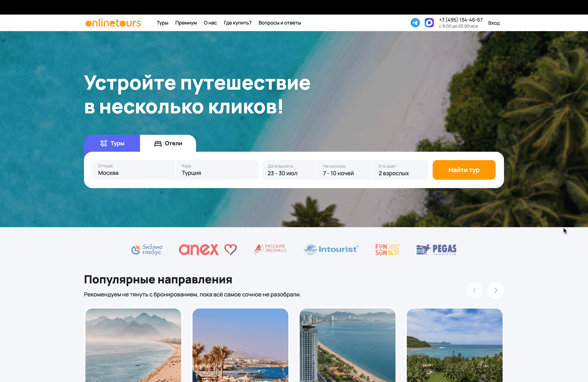Click the Русский Экспресс logo
The height and width of the screenshot is (382, 588).
270,249
